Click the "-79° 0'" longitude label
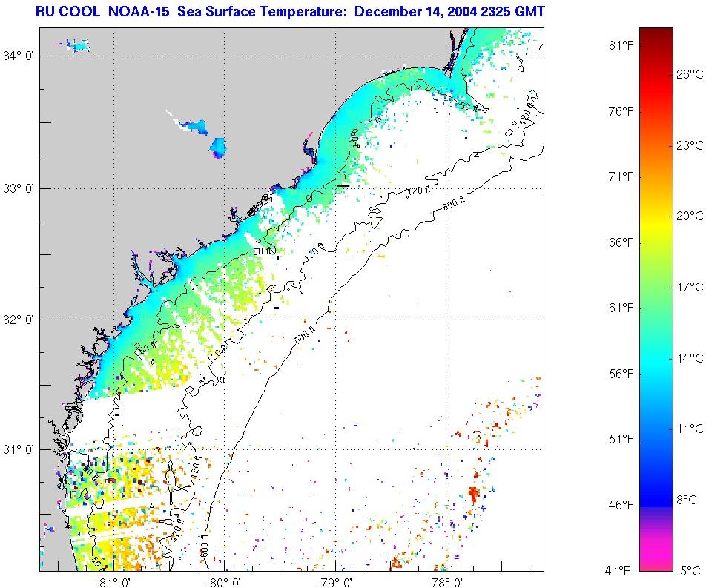 click(x=334, y=583)
